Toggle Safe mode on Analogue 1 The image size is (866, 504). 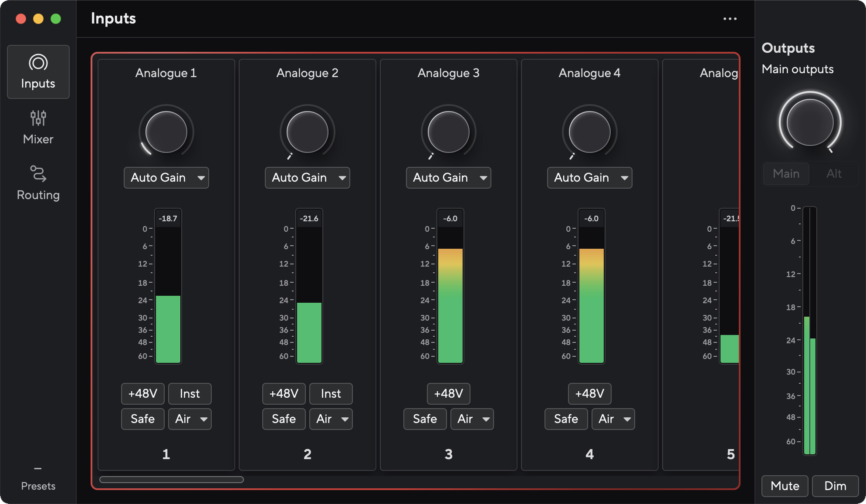pos(143,419)
